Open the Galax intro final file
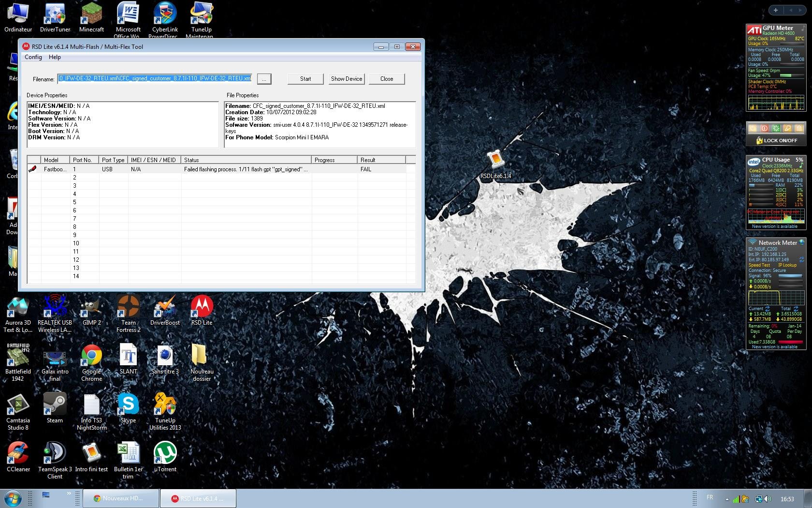Screen dimensions: 812x508 pyautogui.click(x=55, y=365)
